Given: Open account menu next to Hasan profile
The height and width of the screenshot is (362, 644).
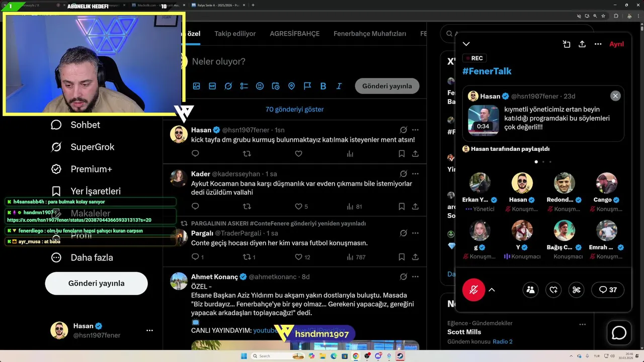Looking at the screenshot, I should click(x=149, y=330).
